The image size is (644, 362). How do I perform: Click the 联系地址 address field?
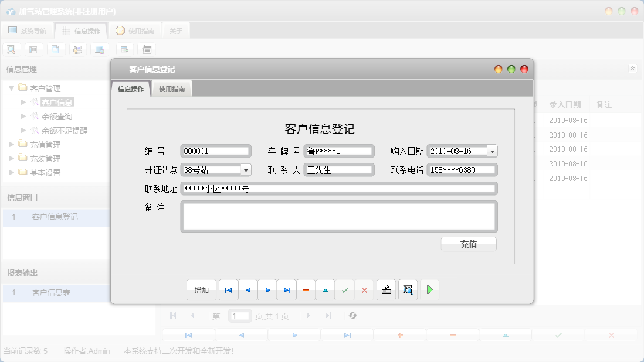[339, 189]
